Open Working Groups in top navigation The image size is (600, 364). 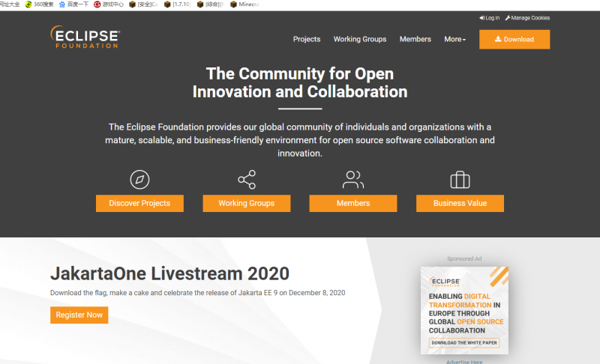pos(360,39)
